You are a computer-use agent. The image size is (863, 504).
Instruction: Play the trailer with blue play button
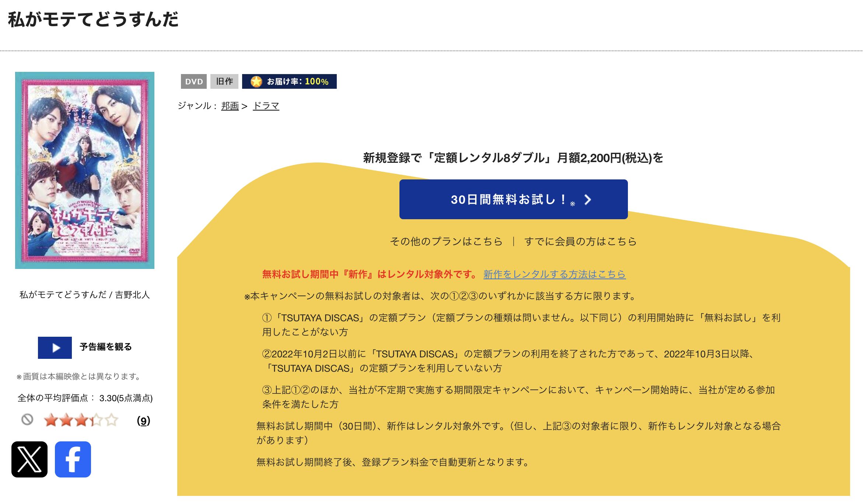pyautogui.click(x=55, y=347)
